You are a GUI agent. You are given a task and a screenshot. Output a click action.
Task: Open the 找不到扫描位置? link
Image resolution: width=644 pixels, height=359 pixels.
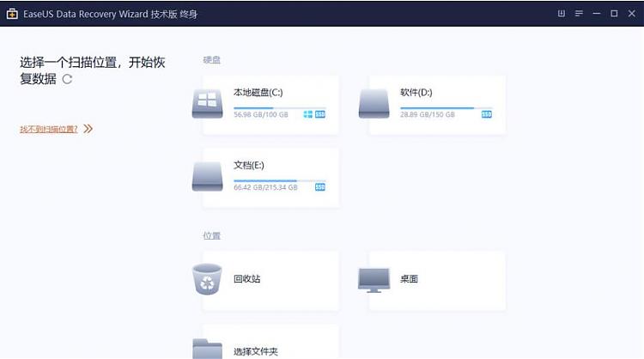pyautogui.click(x=48, y=129)
